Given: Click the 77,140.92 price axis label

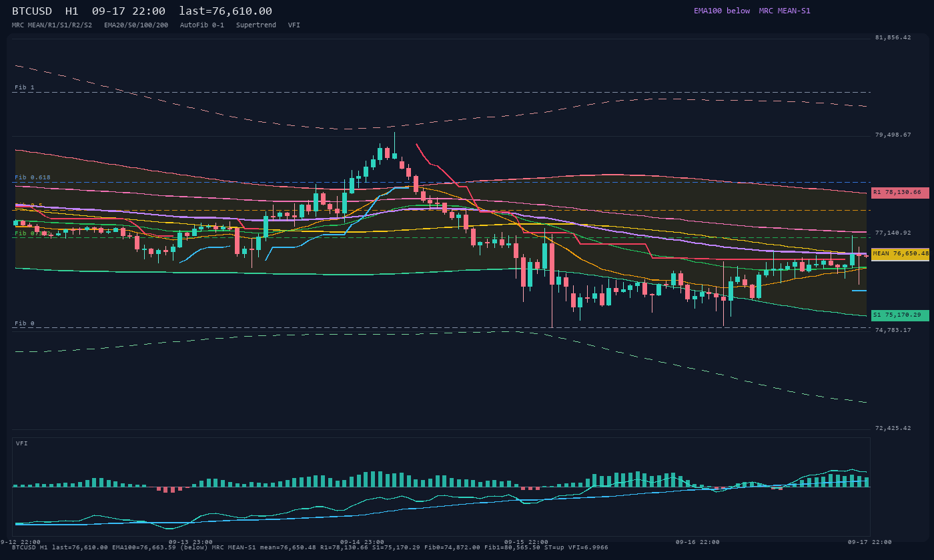Looking at the screenshot, I should [893, 233].
